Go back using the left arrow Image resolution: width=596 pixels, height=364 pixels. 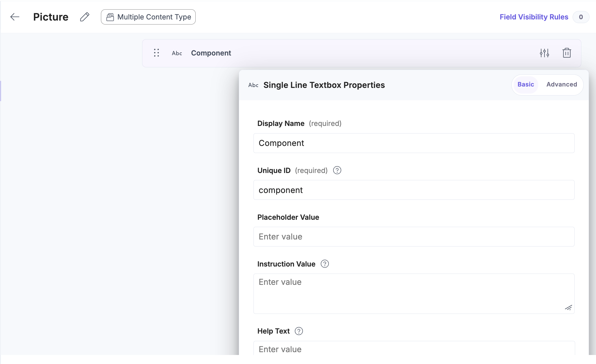pos(15,17)
